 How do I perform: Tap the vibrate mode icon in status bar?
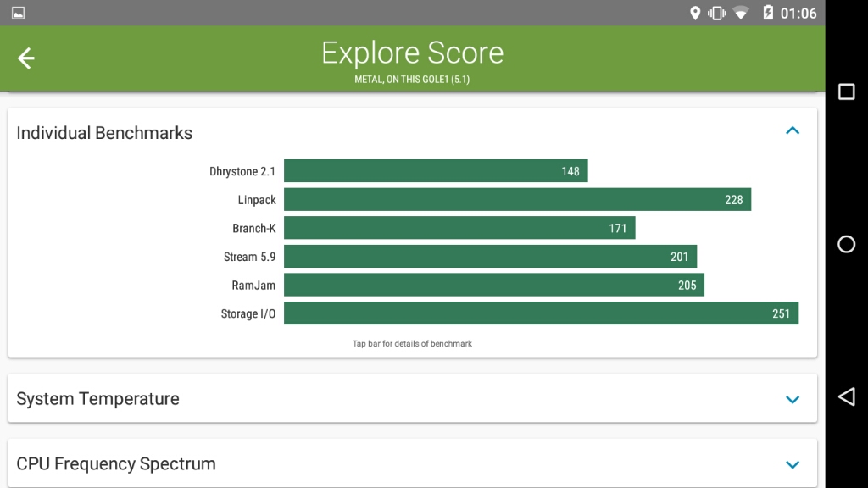[x=717, y=13]
